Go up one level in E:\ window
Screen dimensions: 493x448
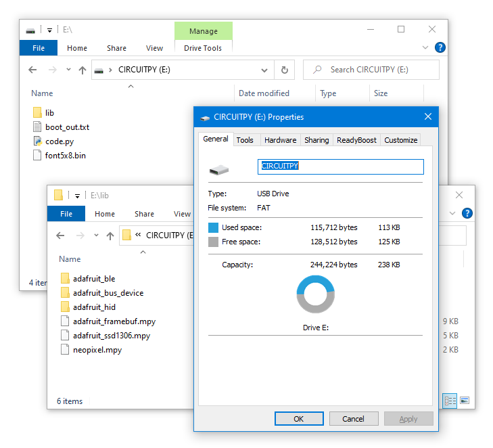[x=83, y=70]
